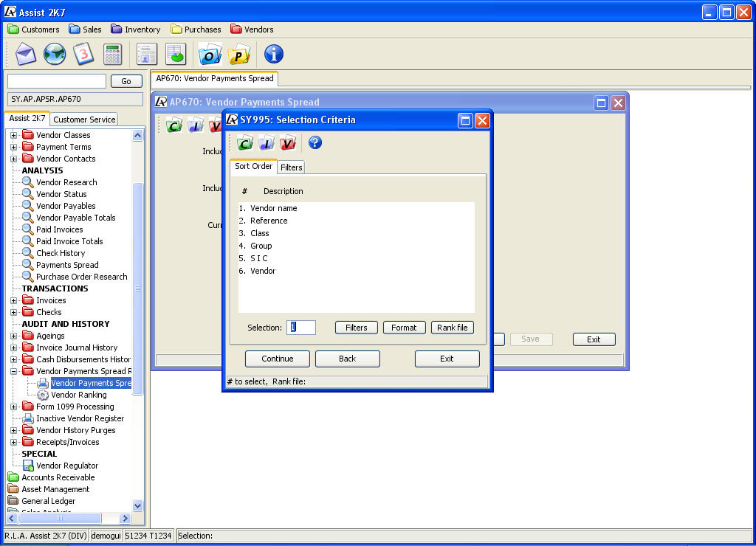
Task: Select AP670: Vendor Payments Spread document tab
Action: click(215, 78)
